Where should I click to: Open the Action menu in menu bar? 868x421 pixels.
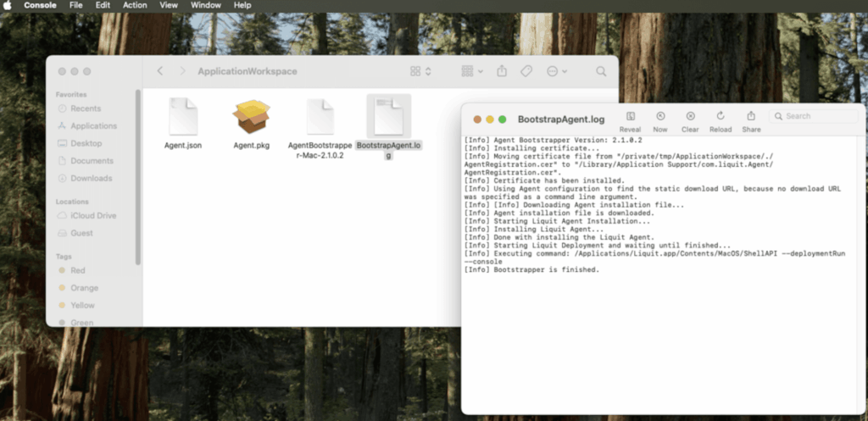click(135, 5)
